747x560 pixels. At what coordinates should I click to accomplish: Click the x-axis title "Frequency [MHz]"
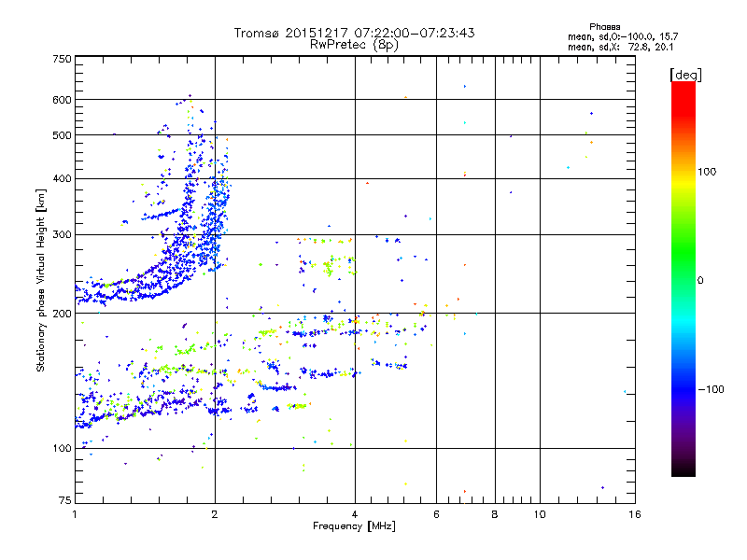[x=354, y=526]
